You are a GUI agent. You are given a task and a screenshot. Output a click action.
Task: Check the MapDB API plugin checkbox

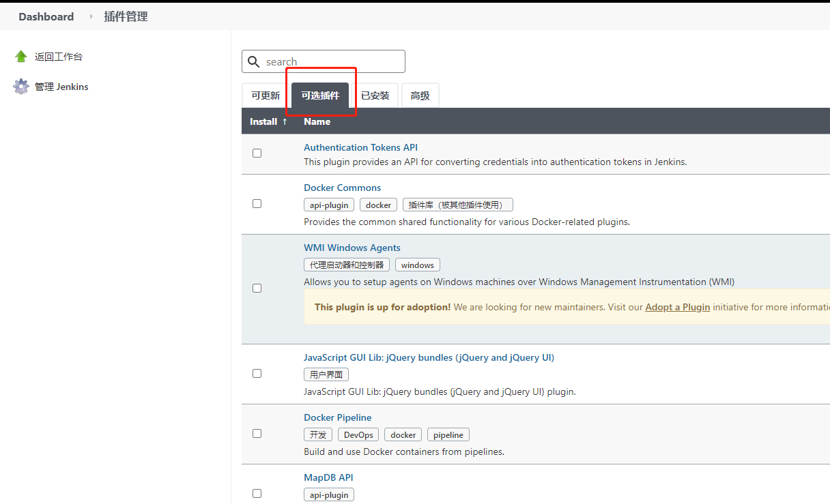pyautogui.click(x=257, y=494)
